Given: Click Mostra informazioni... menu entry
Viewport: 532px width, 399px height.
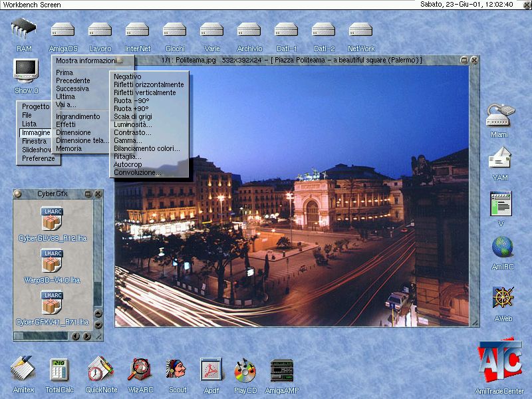Looking at the screenshot, I should click(x=89, y=61).
